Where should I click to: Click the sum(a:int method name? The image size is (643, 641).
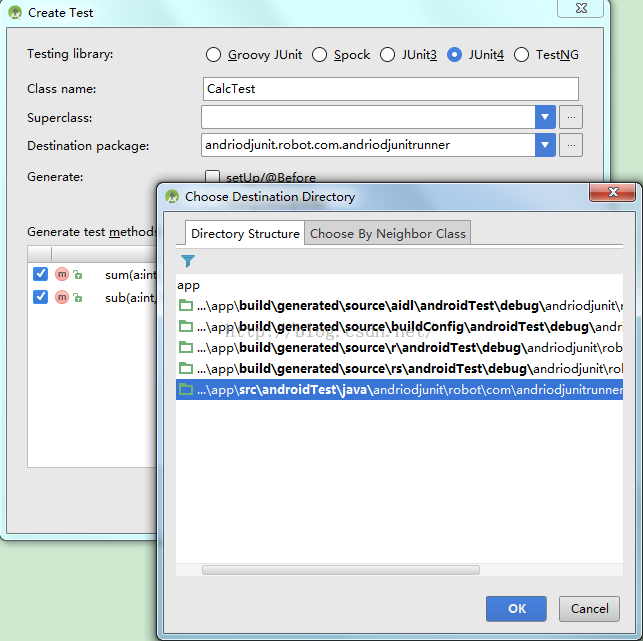pos(131,275)
